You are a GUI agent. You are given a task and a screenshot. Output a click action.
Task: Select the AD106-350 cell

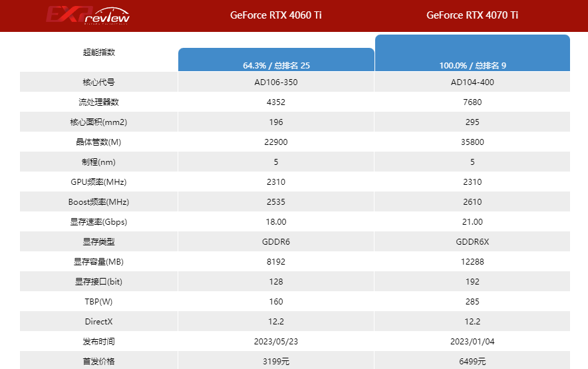tap(276, 82)
